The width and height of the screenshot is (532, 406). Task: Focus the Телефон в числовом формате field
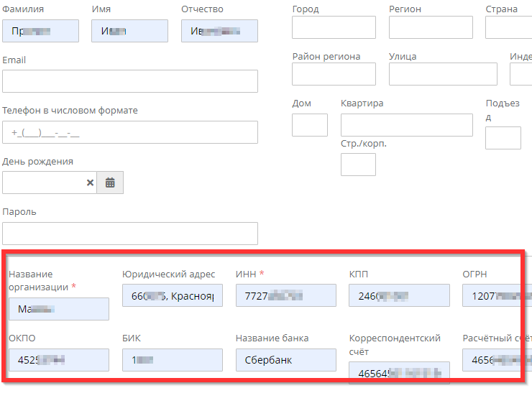click(130, 132)
